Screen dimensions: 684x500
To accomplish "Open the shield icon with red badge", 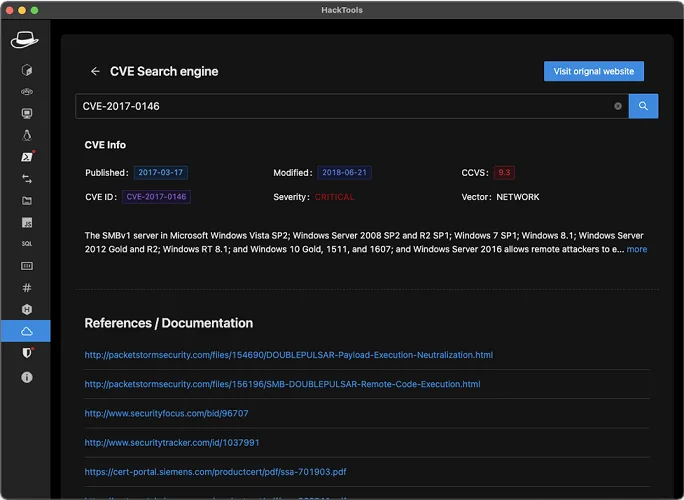I will click(27, 354).
